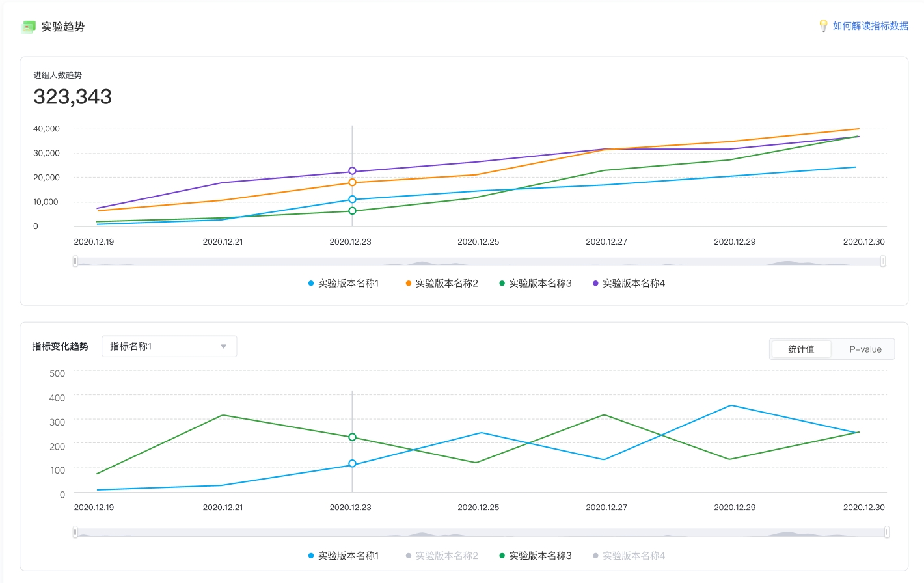The height and width of the screenshot is (583, 924).
Task: Enable greyed 实验版本名称4 in bottom legend
Action: tap(629, 556)
